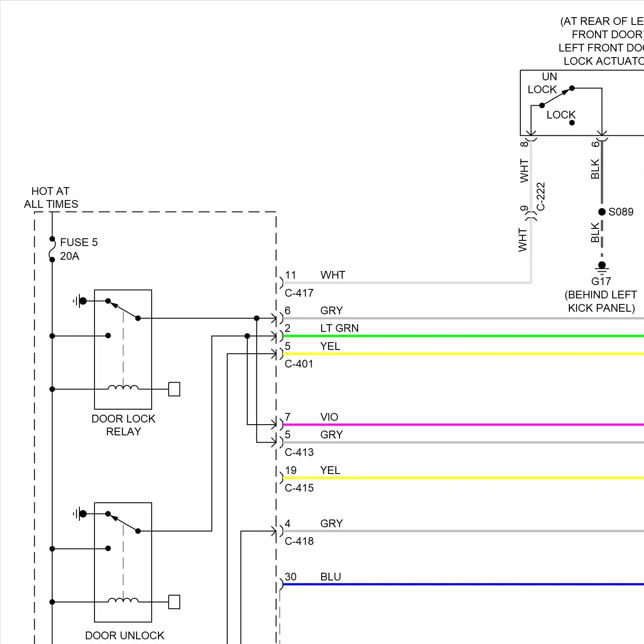Select the BLU wire label
This screenshot has width=644, height=644.
click(331, 577)
